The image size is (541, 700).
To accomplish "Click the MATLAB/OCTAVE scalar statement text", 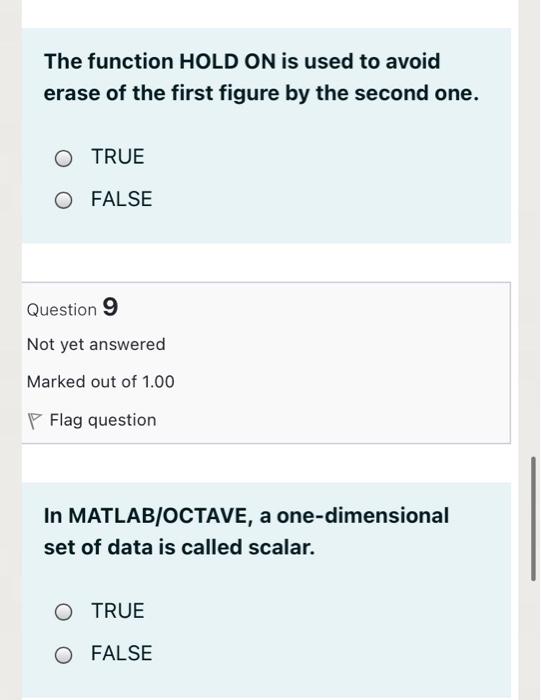I will [246, 531].
